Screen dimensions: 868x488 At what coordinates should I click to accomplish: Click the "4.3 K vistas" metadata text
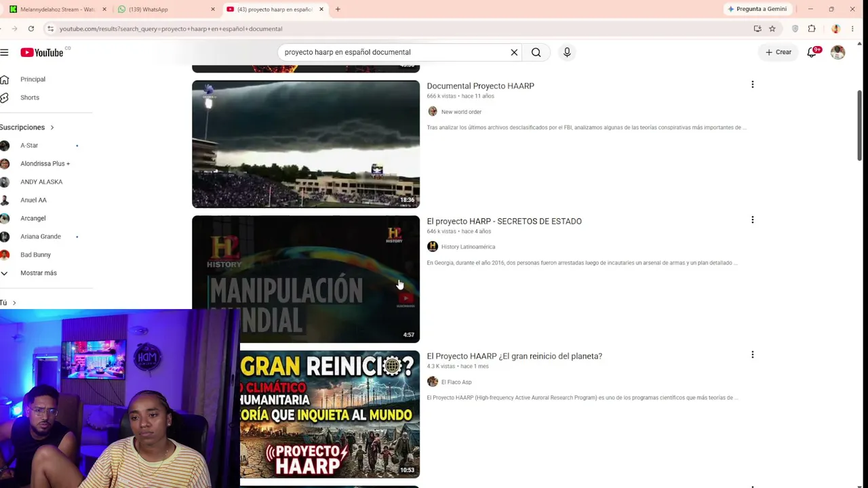[441, 366]
